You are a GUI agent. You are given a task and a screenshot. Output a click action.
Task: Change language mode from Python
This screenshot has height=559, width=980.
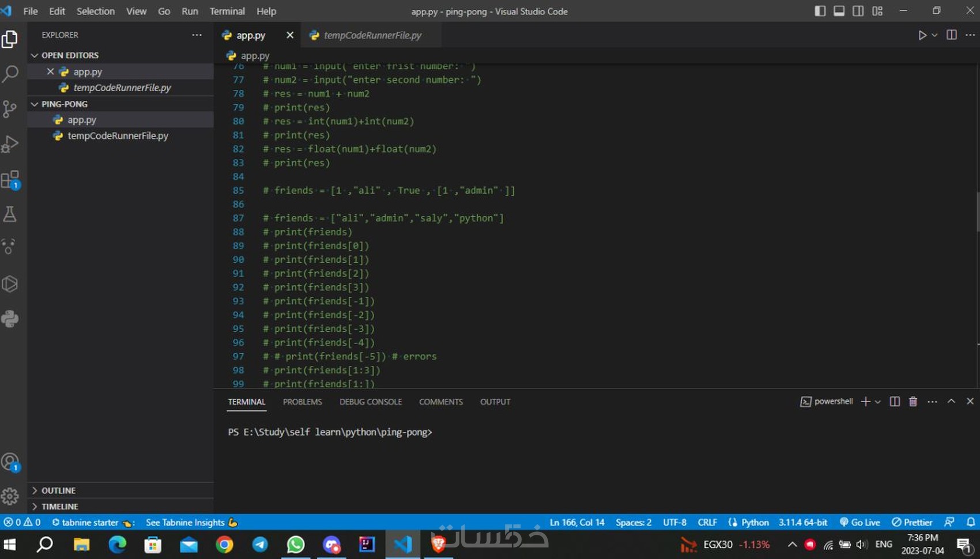755,522
